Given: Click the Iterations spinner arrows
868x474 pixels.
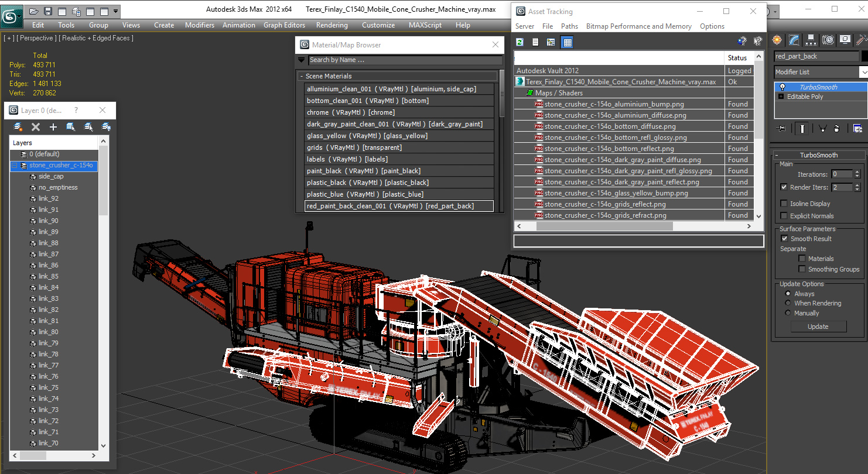Looking at the screenshot, I should point(857,174).
